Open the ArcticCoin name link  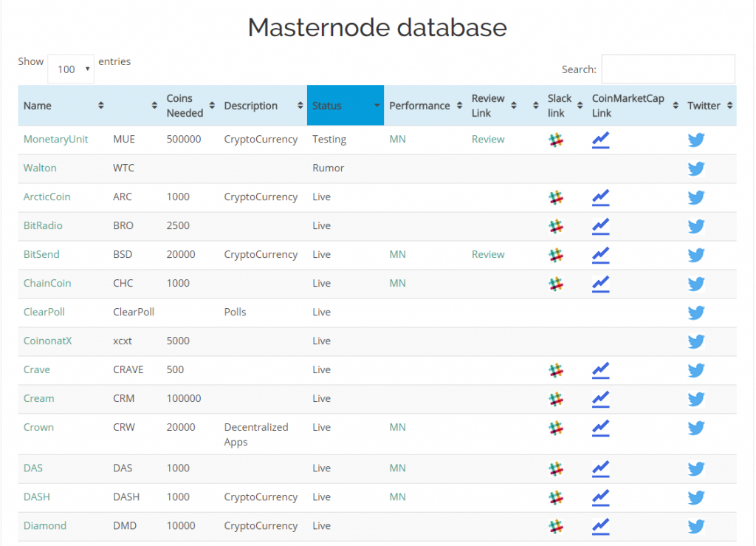[47, 197]
